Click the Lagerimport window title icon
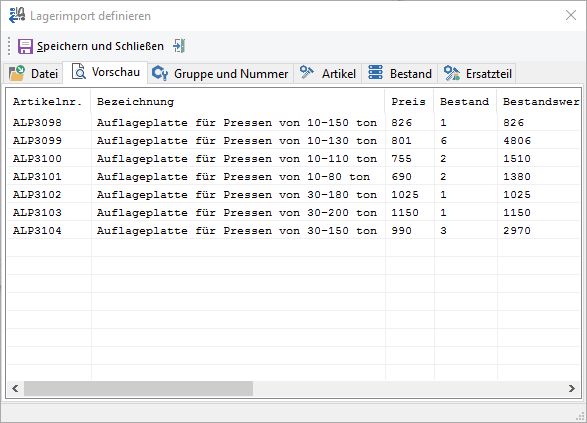The width and height of the screenshot is (587, 423). point(17,16)
